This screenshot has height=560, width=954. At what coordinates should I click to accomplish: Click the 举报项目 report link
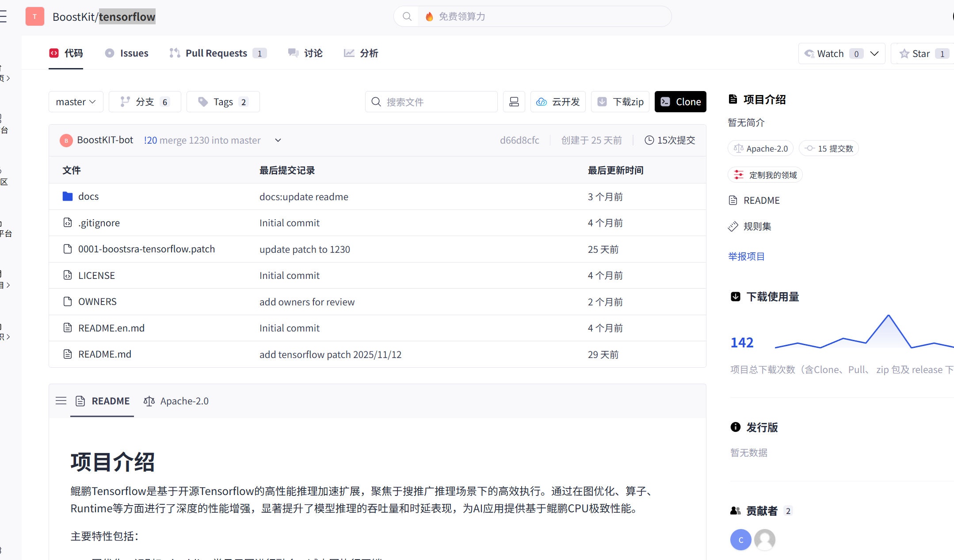(x=746, y=256)
